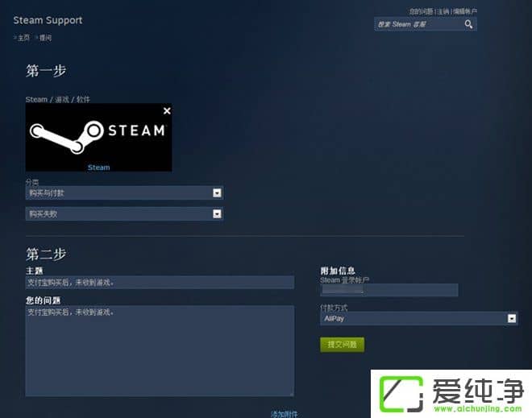Screen dimensions: 532x418
Task: Click the blue Steam label under logo
Action: pyautogui.click(x=98, y=168)
